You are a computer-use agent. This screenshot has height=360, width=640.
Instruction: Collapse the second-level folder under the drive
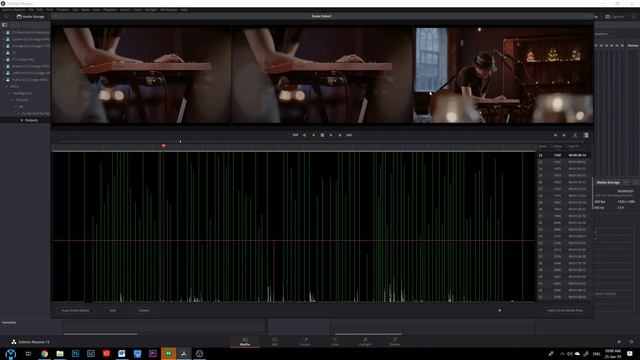pyautogui.click(x=10, y=93)
